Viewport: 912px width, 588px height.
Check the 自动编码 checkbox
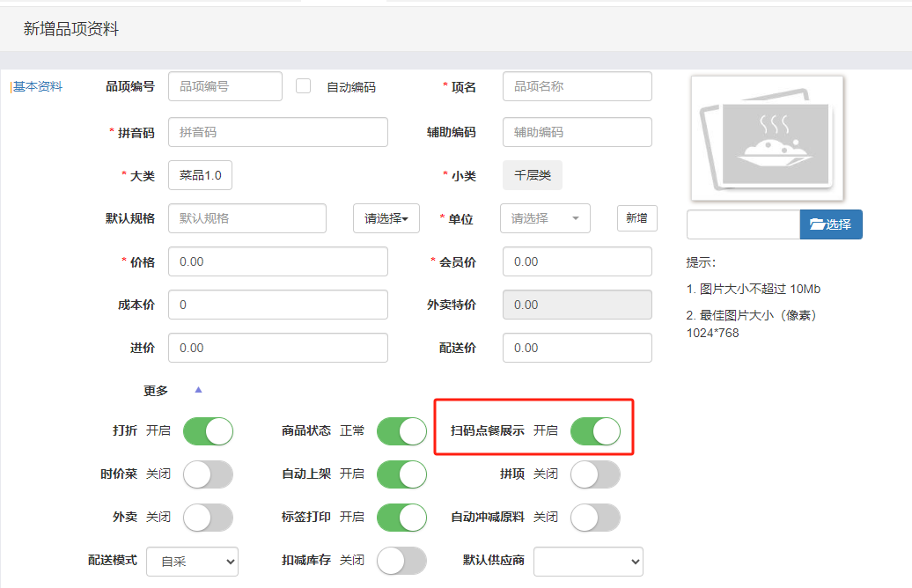click(303, 86)
